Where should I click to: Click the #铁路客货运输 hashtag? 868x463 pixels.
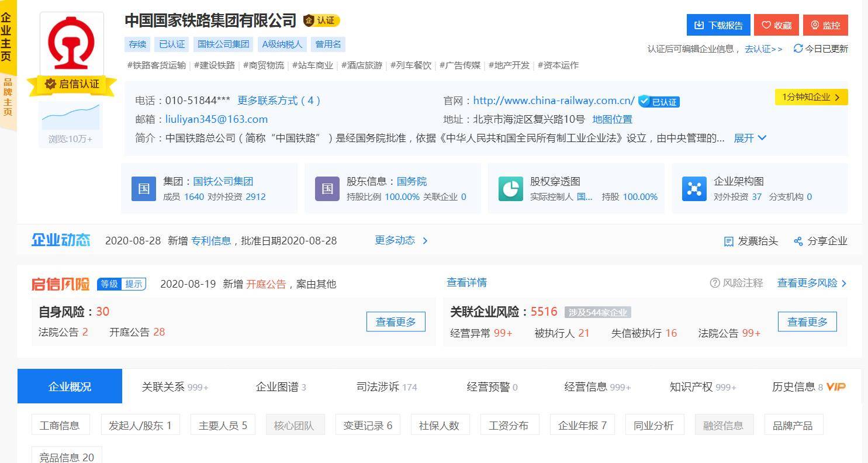[x=157, y=65]
